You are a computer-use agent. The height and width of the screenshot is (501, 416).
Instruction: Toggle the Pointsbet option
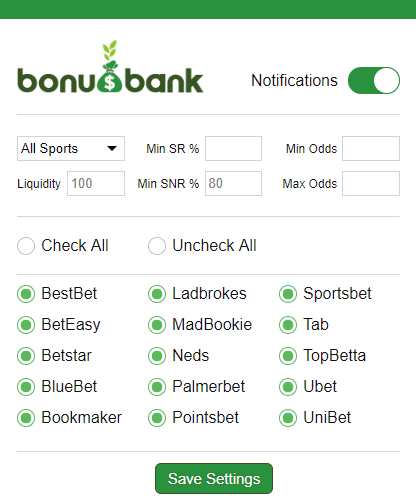157,418
